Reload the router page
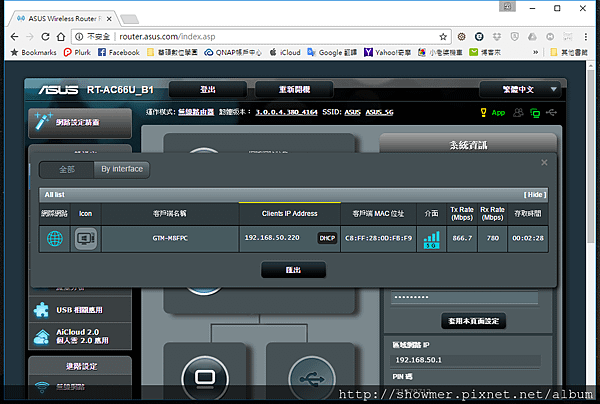Viewport: 600px width, 404px height. [45, 37]
